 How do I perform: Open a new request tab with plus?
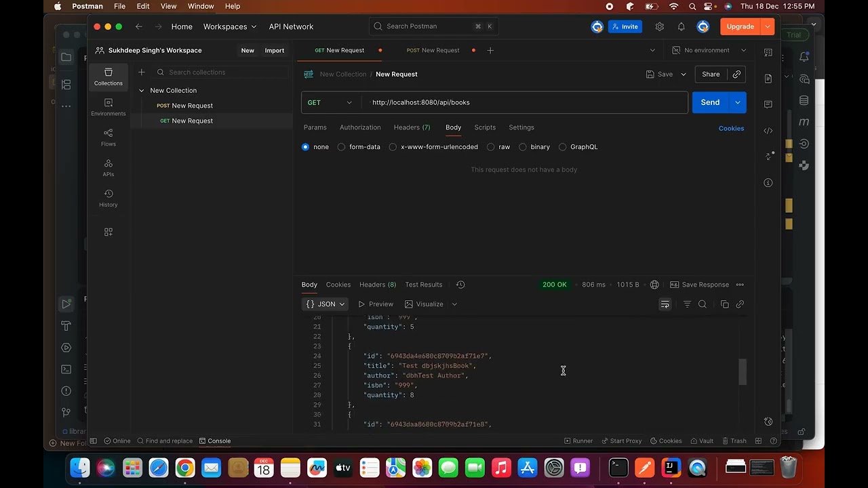tap(490, 50)
